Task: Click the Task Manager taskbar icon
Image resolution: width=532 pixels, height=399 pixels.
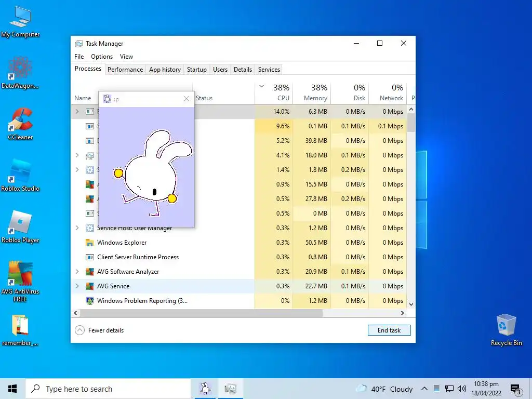Action: (x=230, y=389)
